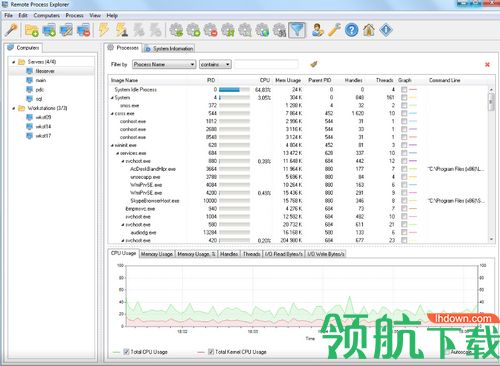The height and width of the screenshot is (366, 500).
Task: Select the conhost.exe row with PID 1812
Action: (298, 121)
